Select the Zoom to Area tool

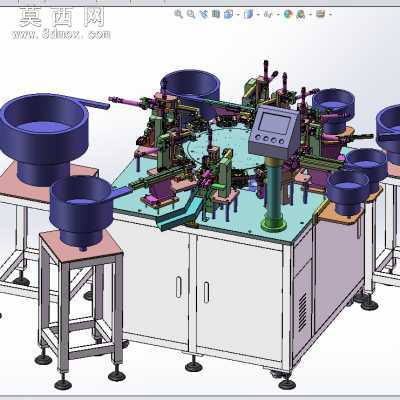(x=191, y=14)
